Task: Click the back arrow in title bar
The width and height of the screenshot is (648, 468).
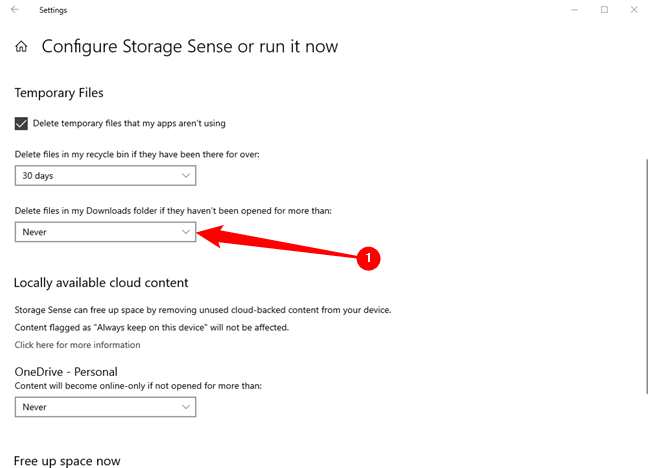Action: click(x=14, y=9)
